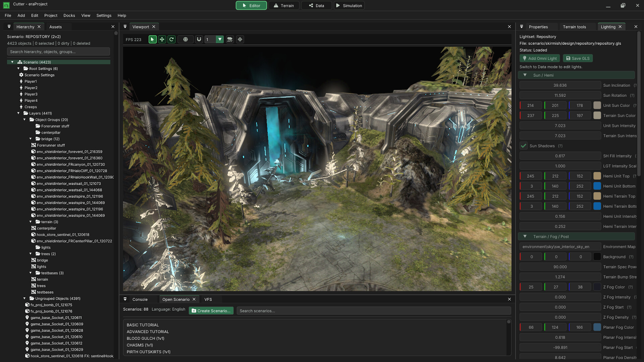Open the Help menu
Screen dimensions: 644x362
point(122,15)
